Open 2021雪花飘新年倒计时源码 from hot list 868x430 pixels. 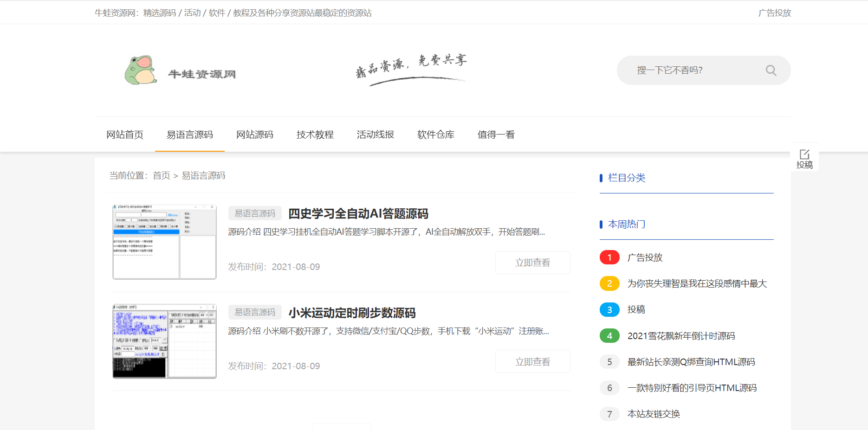point(681,335)
